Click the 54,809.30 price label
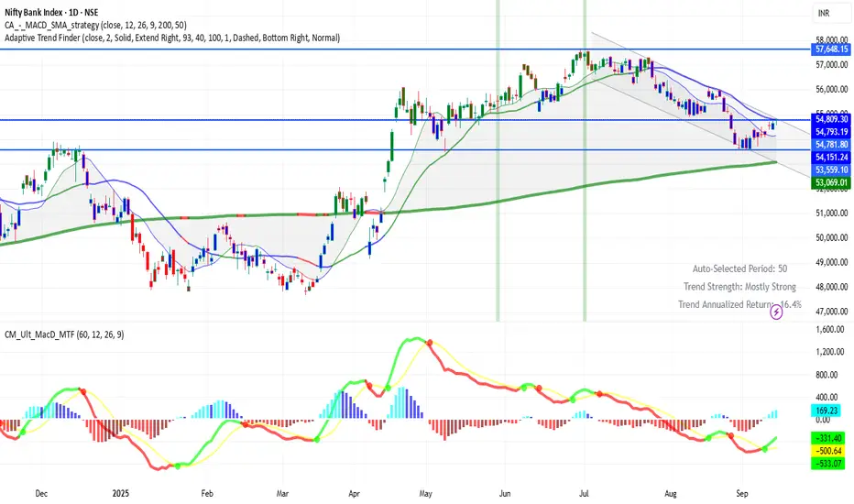854x504 pixels. (832, 119)
